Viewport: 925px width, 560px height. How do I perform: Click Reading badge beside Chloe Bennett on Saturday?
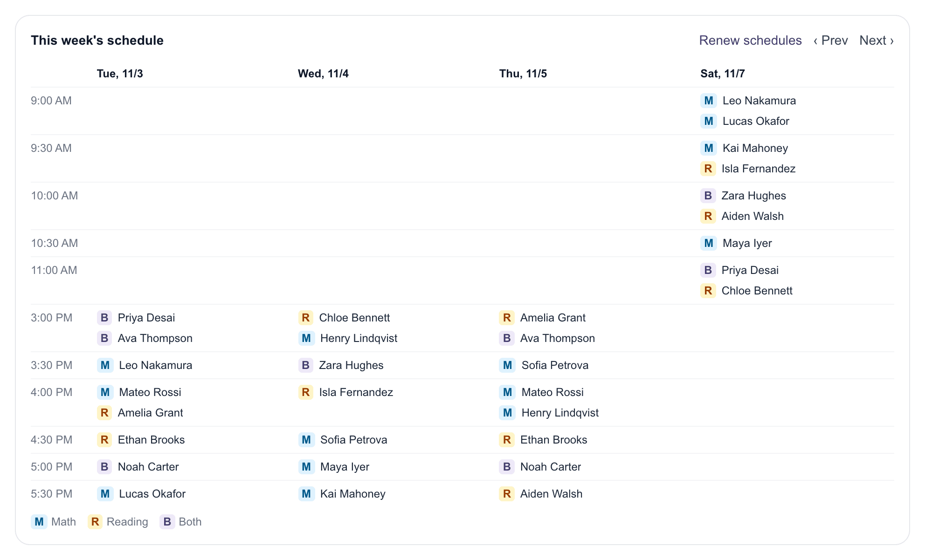coord(708,291)
